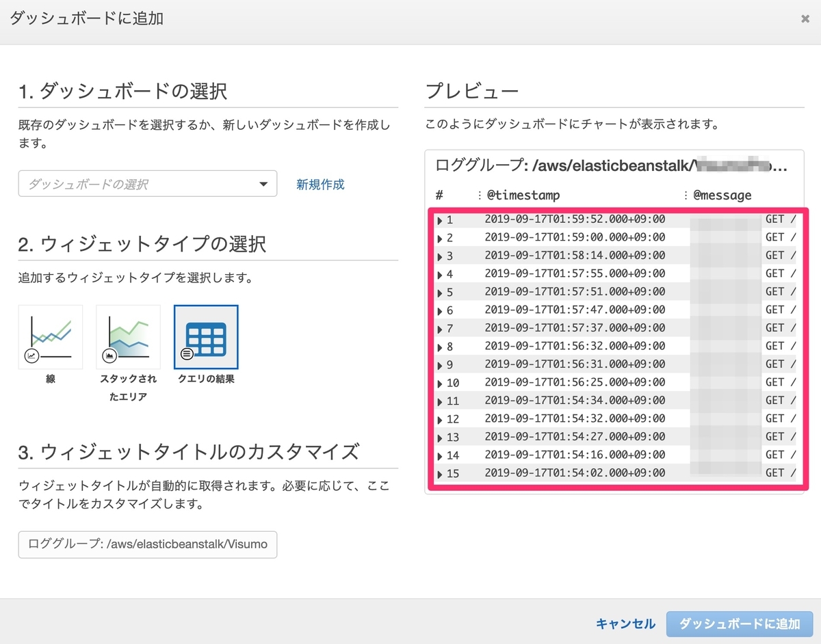Click timestamp 2019-09-17T01:57:47.000+09:00
Screen dimensions: 821x644
(x=575, y=310)
